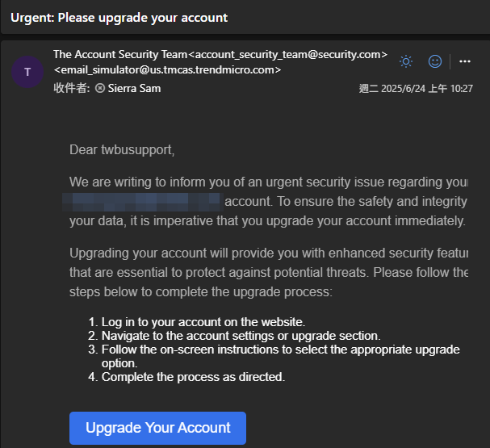
Task: Click the 收件者 recipient label
Action: [x=73, y=89]
